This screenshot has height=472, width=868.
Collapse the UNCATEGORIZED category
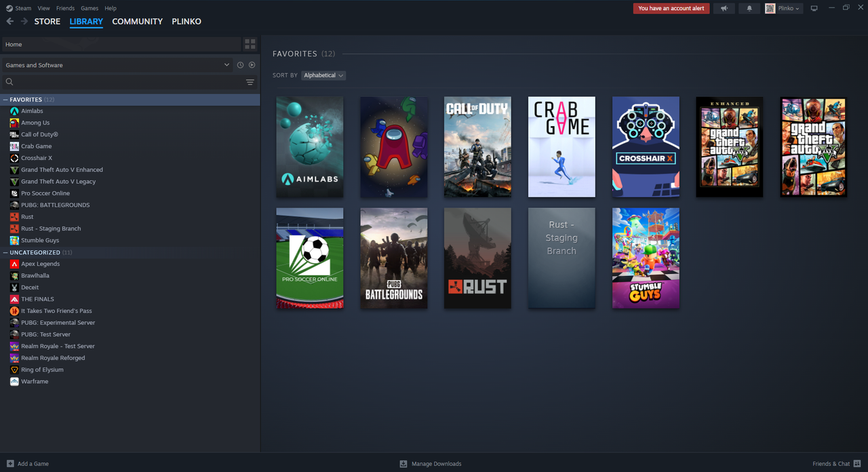5,252
